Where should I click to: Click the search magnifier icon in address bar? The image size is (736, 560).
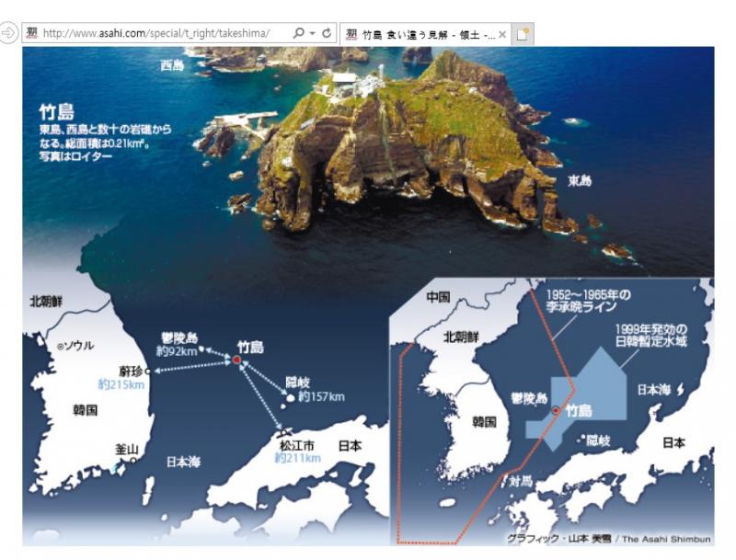coord(298,34)
